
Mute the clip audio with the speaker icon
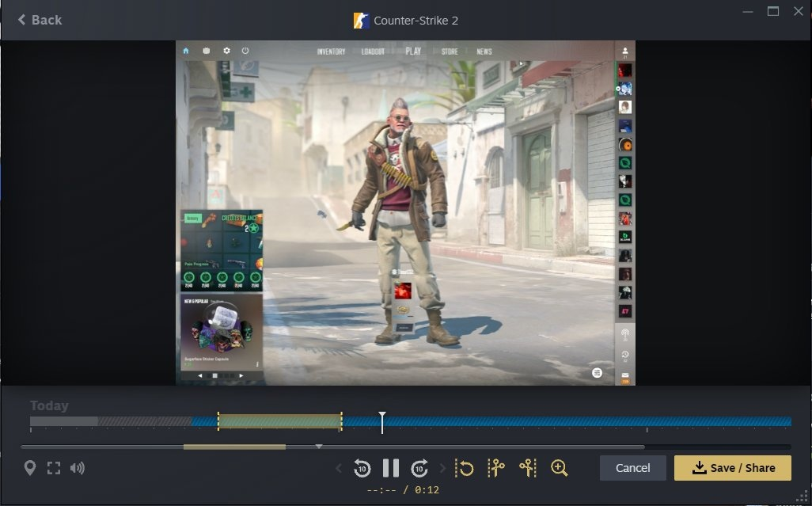[x=78, y=468]
